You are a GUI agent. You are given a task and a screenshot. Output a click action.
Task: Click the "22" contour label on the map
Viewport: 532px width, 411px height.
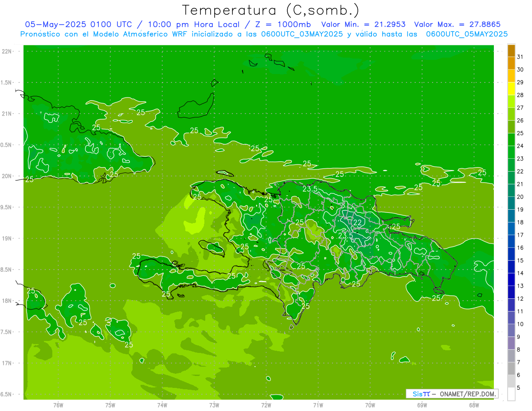coord(358,222)
